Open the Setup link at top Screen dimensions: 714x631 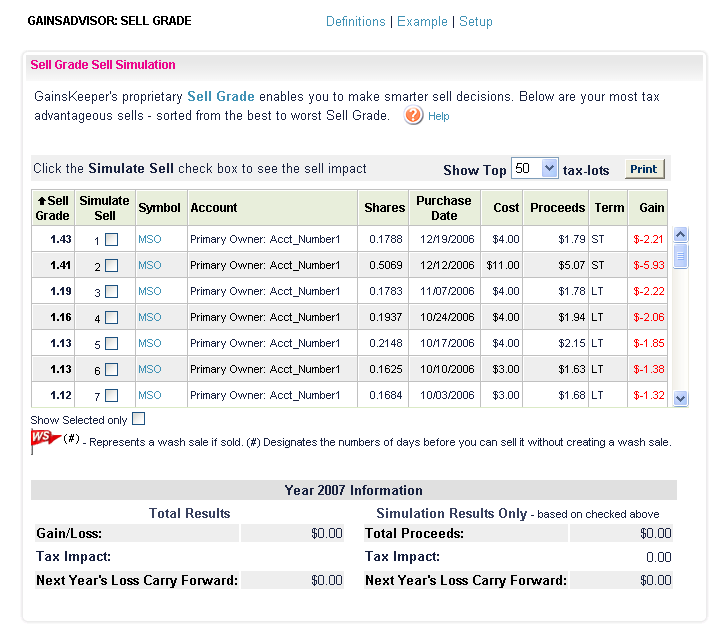point(476,21)
